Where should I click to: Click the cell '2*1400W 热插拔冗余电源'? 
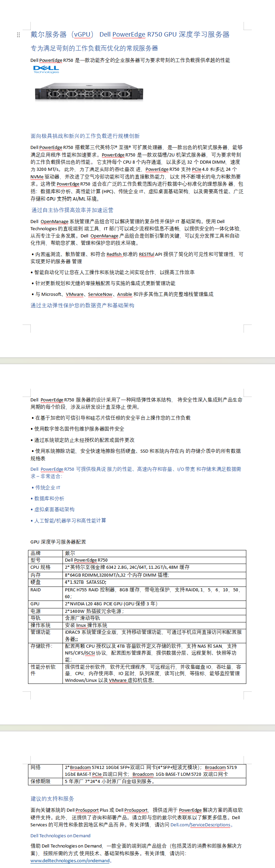coord(154,611)
